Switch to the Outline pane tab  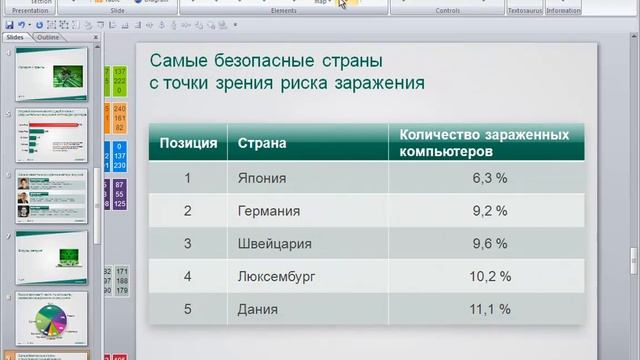pos(48,37)
